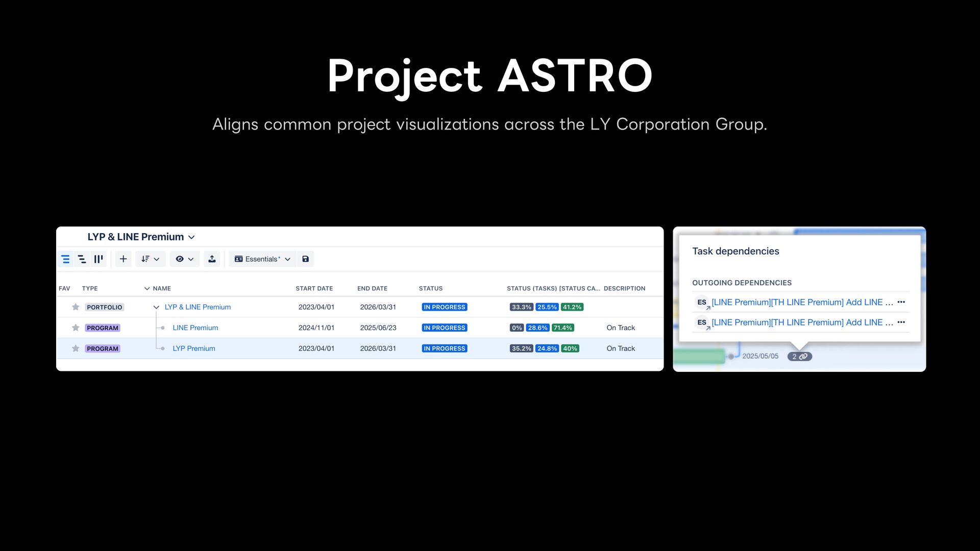Click the 33.3% gray status segment
Screen dimensions: 980x551
tap(522, 307)
